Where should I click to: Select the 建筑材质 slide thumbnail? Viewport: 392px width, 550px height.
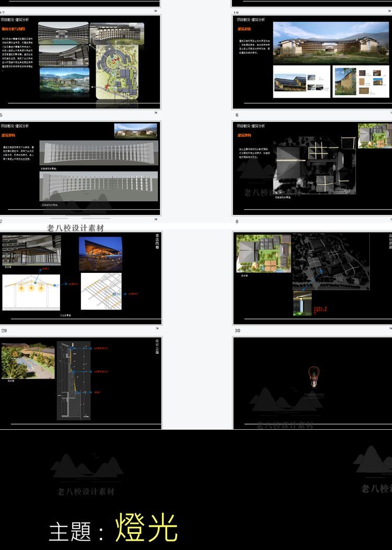point(312,61)
